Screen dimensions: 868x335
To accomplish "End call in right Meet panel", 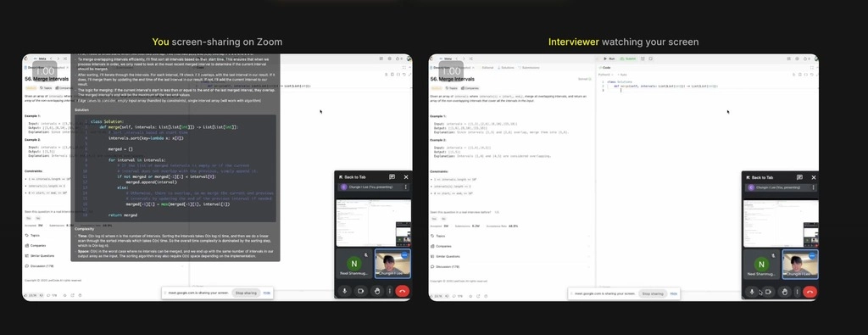I will pos(810,292).
